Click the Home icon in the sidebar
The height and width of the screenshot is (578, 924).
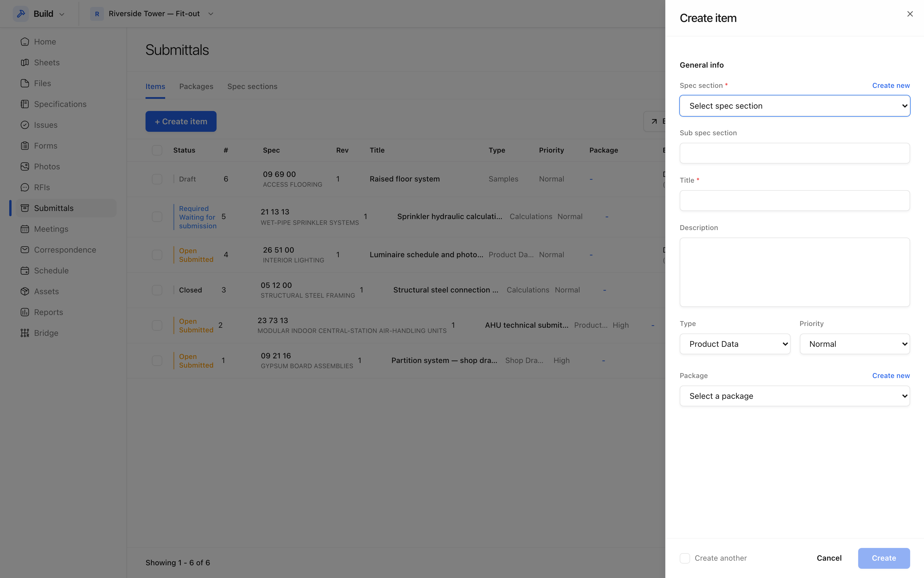25,42
